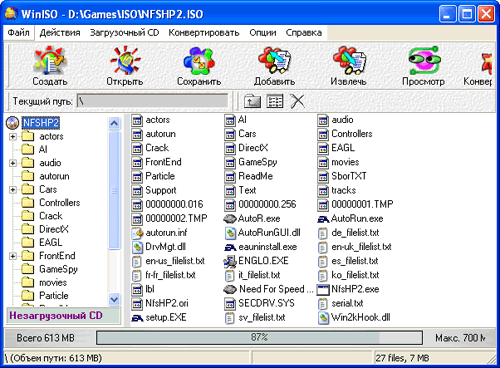Expand the FrontEnd folder in tree
Viewport: 500px width, 368px height.
(x=13, y=256)
